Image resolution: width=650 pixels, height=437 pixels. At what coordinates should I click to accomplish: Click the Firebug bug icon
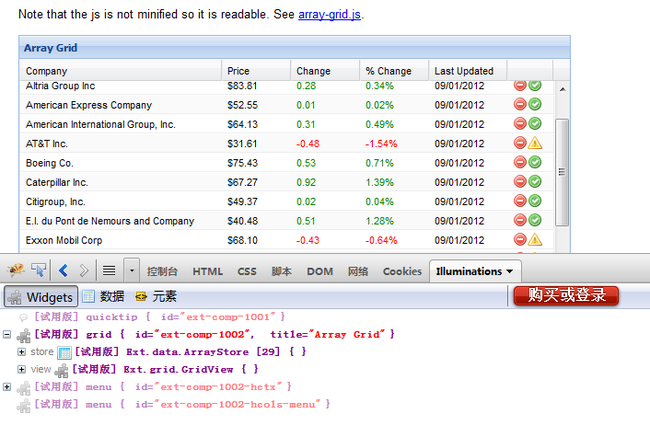click(16, 271)
